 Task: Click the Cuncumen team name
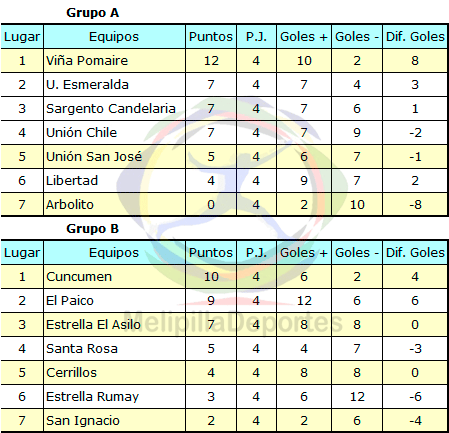point(79,277)
